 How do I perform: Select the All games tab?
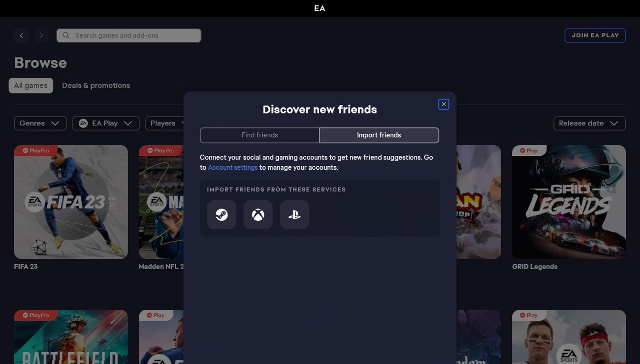tap(31, 86)
